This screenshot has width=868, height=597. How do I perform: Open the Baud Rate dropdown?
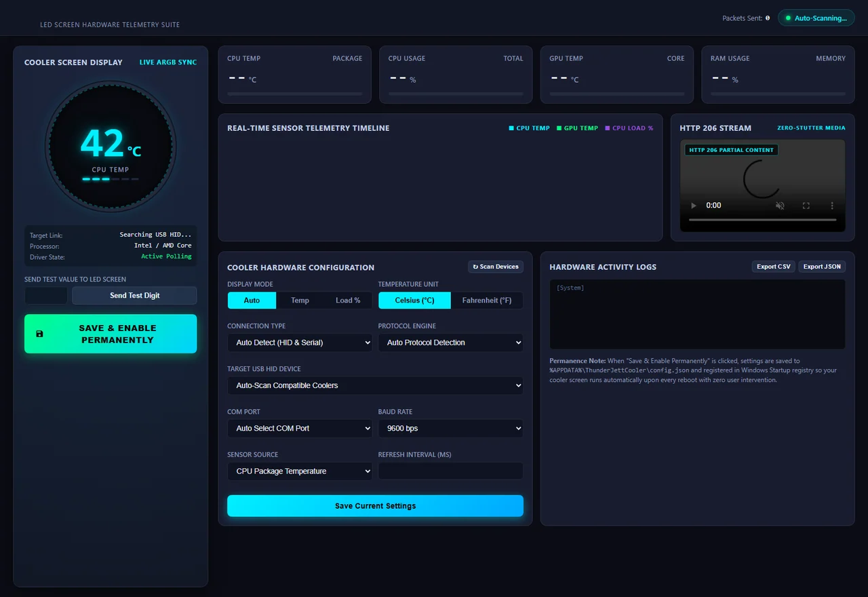(x=450, y=428)
